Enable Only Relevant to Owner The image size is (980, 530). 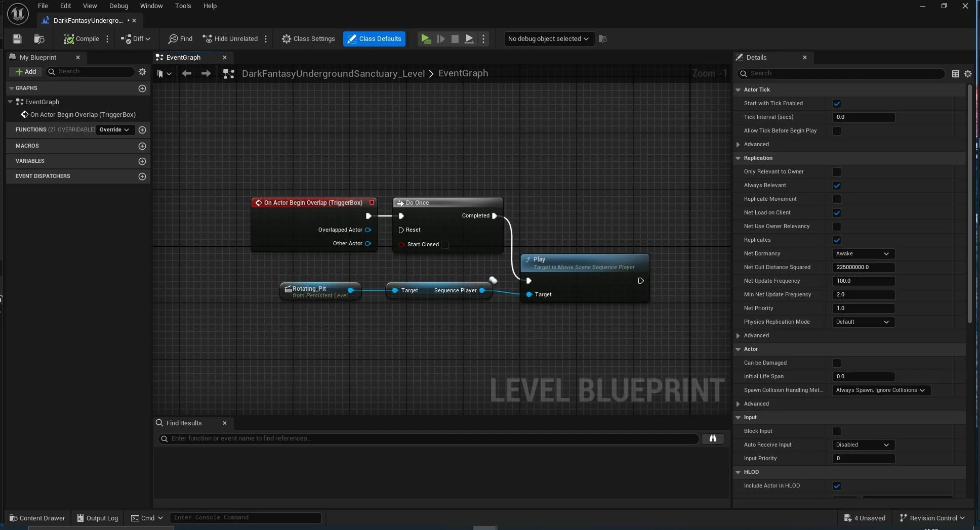point(836,172)
